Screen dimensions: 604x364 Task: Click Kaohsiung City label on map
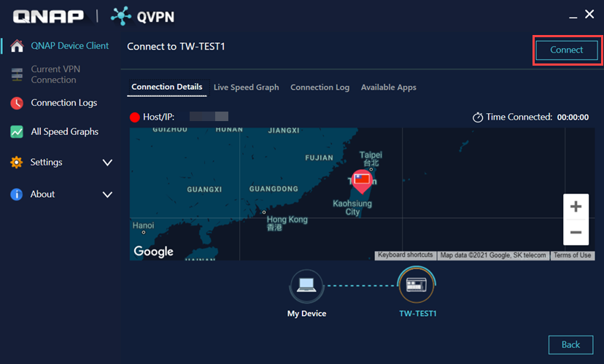tap(352, 208)
